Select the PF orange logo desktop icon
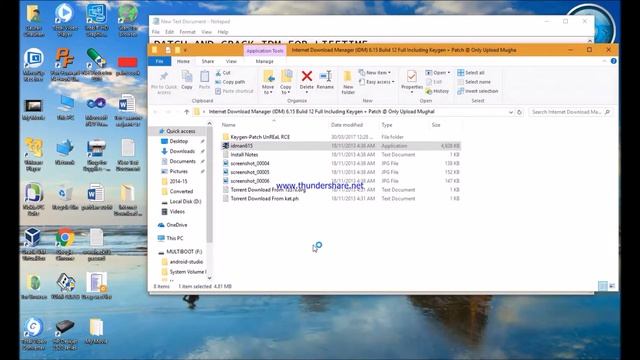The height and width of the screenshot is (360, 640). (x=65, y=64)
